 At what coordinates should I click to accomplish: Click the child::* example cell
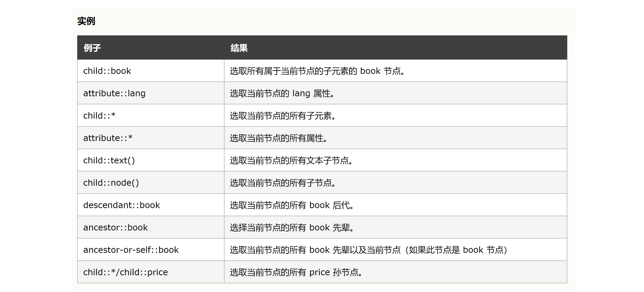99,116
